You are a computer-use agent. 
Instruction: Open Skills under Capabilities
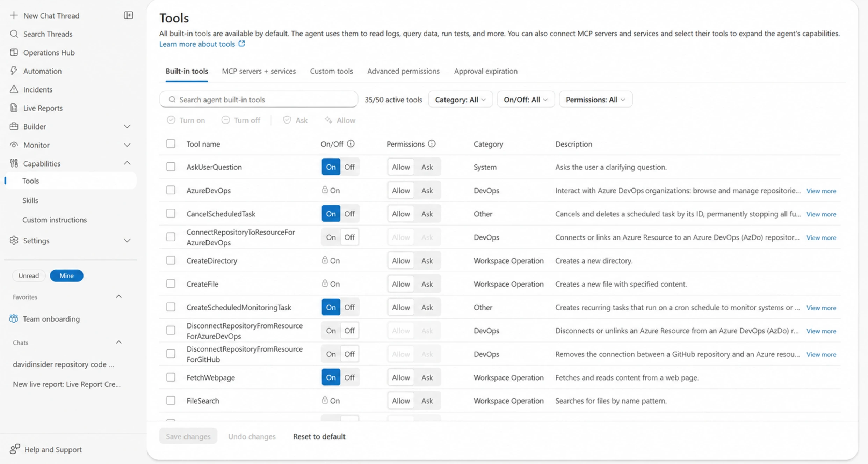[x=30, y=200]
